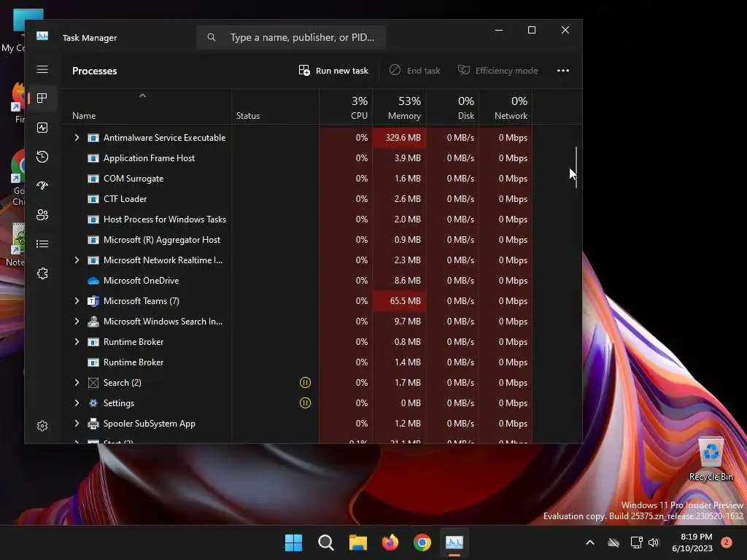Open the Task Manager hamburger navigation menu

(x=42, y=69)
